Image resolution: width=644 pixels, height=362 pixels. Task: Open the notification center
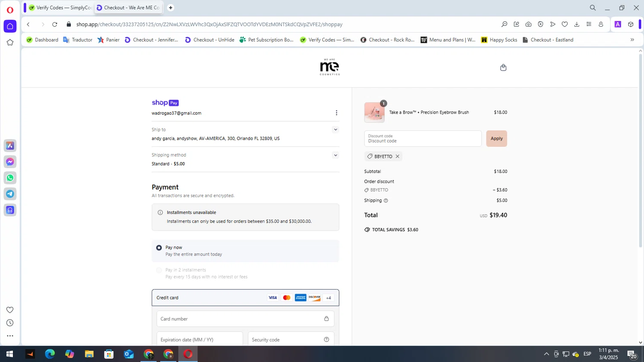tap(632, 354)
